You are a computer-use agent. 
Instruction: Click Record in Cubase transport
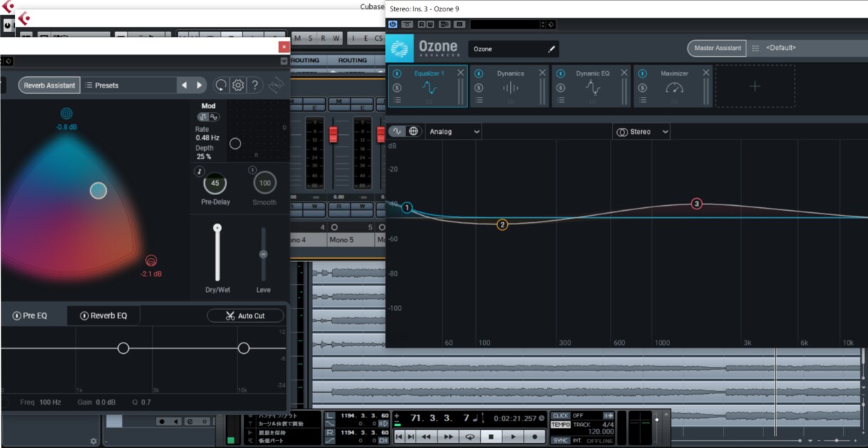click(x=534, y=437)
